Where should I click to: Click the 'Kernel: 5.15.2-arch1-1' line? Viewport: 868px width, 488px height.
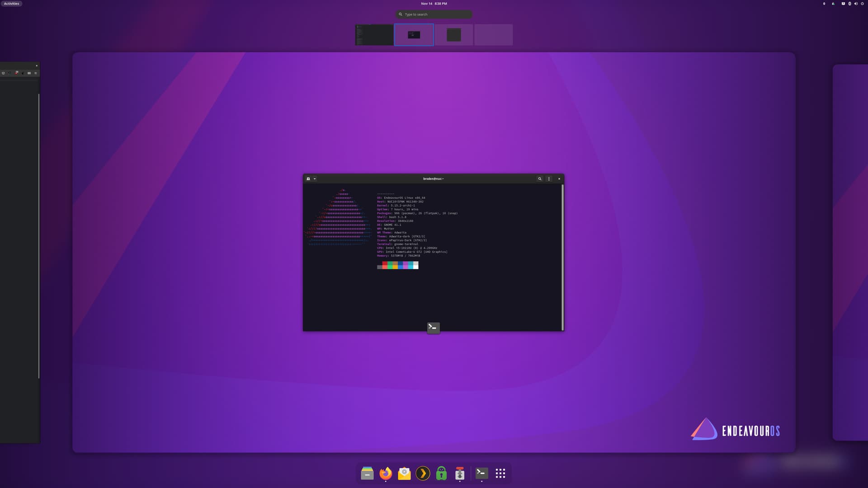(396, 206)
